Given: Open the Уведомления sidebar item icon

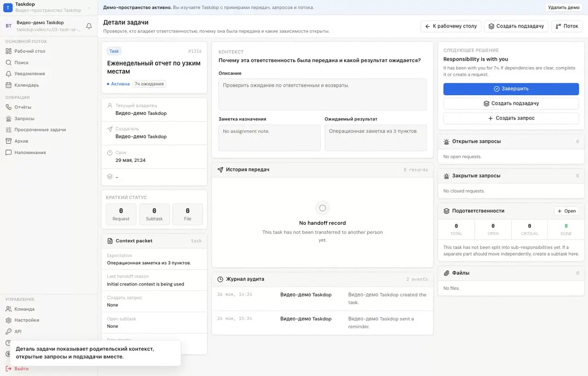Looking at the screenshot, I should [x=8, y=74].
